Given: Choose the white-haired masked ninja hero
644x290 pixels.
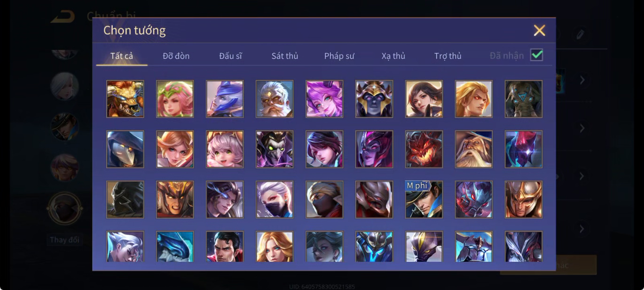Looking at the screenshot, I should (x=275, y=200).
